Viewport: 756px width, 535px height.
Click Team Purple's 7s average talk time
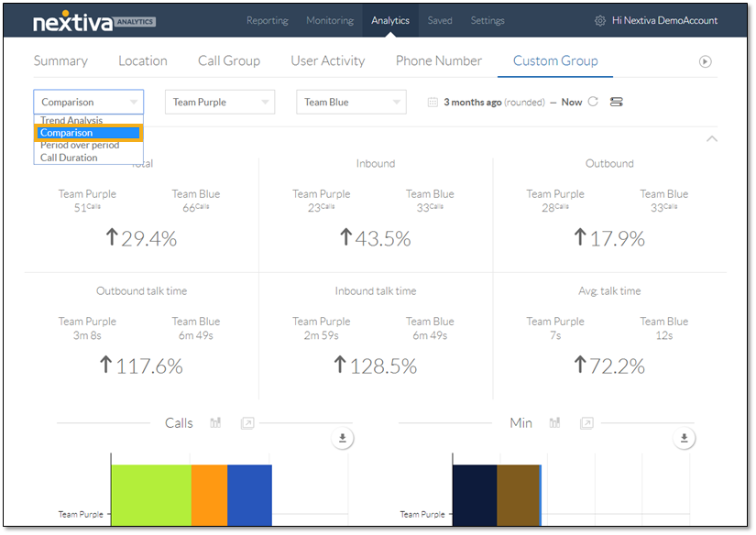coord(555,335)
